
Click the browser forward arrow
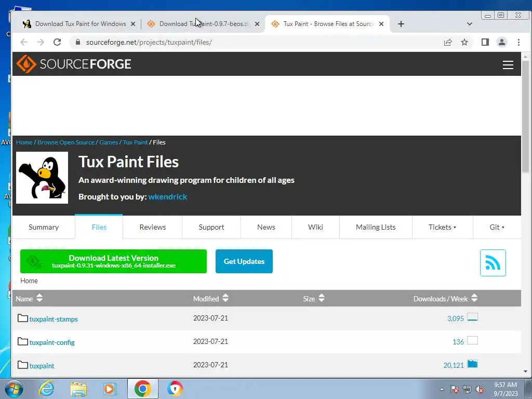(41, 42)
